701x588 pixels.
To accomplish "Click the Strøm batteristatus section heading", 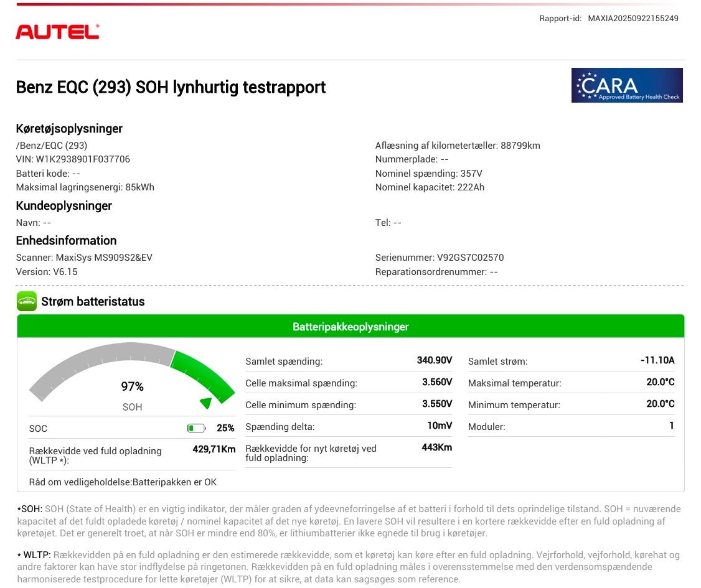I will tap(93, 302).
